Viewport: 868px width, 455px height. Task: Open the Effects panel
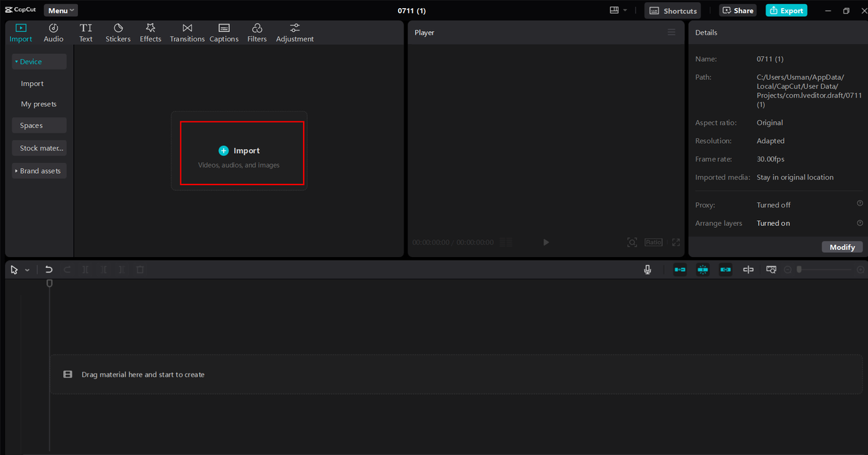pyautogui.click(x=151, y=33)
